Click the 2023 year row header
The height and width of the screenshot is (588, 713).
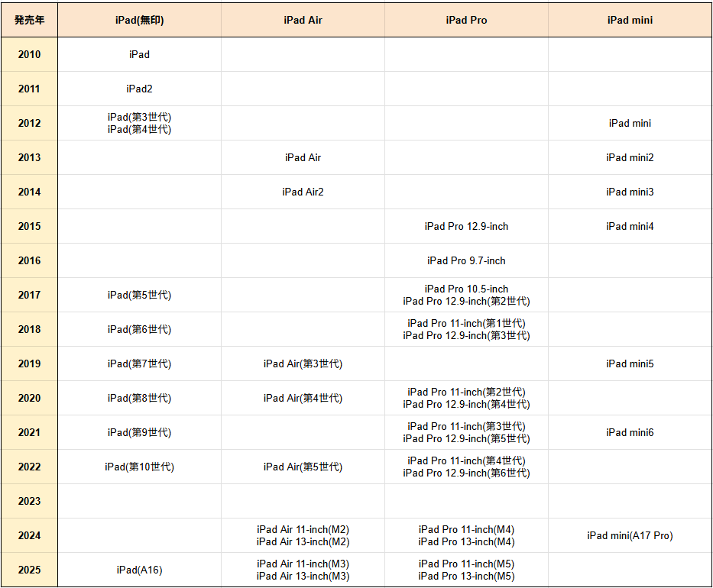pos(29,502)
